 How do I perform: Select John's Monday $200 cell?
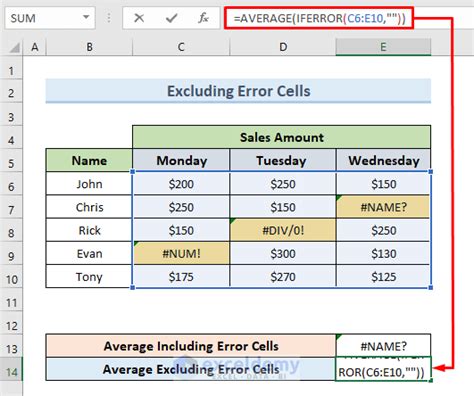[181, 184]
